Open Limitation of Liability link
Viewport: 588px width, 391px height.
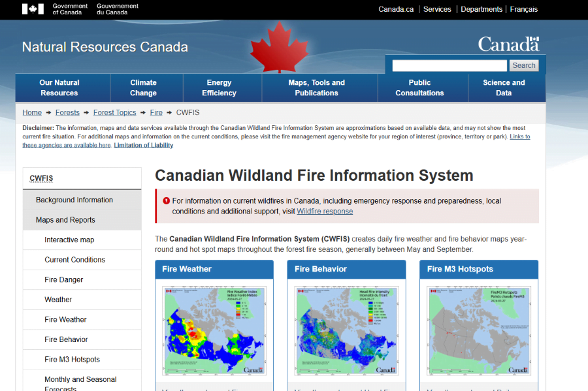tap(144, 145)
